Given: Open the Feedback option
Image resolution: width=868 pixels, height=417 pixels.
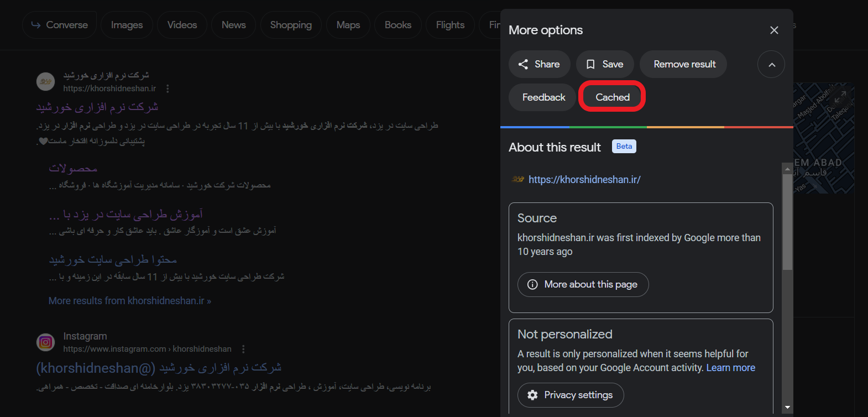Looking at the screenshot, I should 543,97.
